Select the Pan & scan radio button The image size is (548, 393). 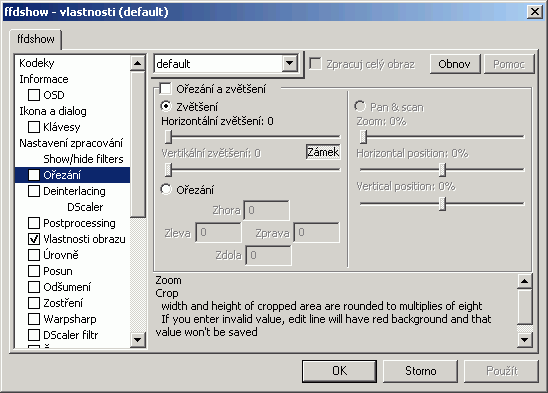point(360,106)
